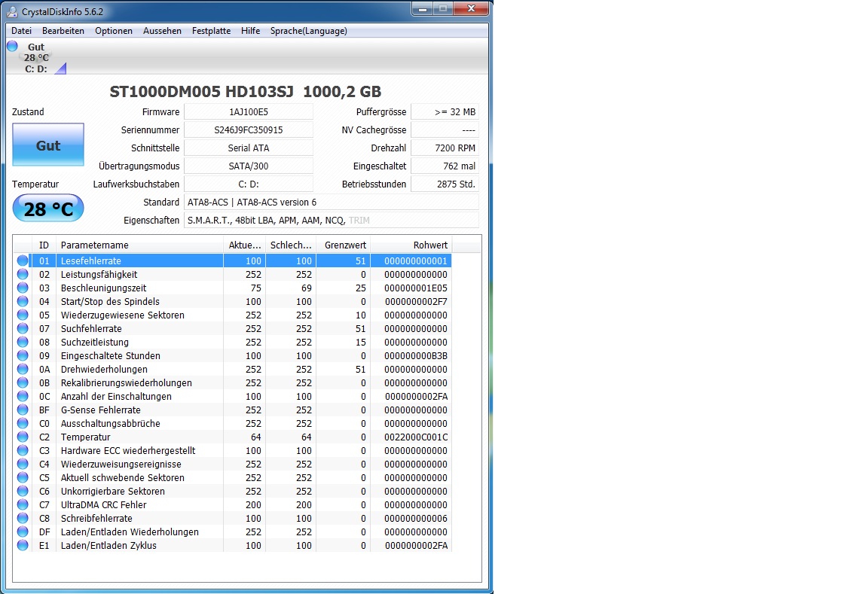Click the CrystalDiskInfo title bar icon
This screenshot has height=594, width=868.
click(11, 11)
